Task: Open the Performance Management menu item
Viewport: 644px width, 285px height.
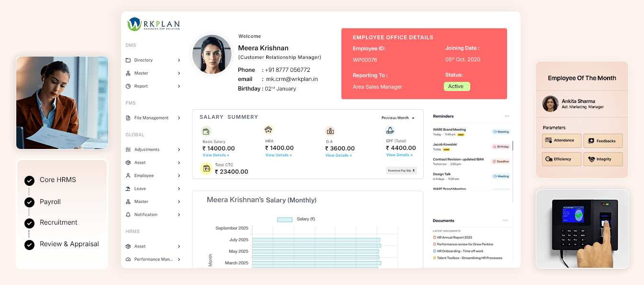Action: (x=153, y=260)
